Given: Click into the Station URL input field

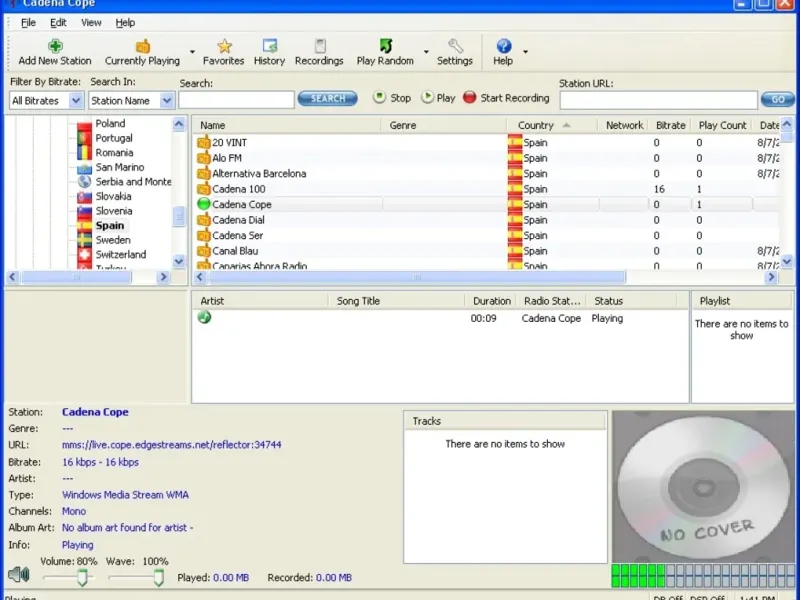Looking at the screenshot, I should 658,100.
